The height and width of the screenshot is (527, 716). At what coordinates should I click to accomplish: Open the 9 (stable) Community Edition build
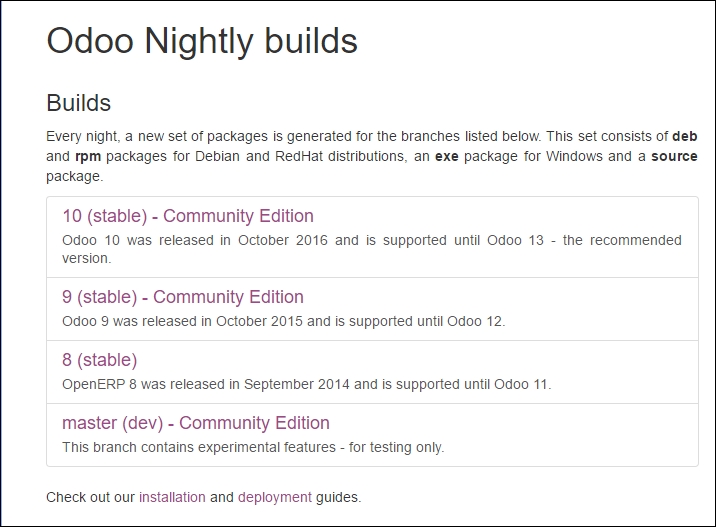click(x=183, y=297)
